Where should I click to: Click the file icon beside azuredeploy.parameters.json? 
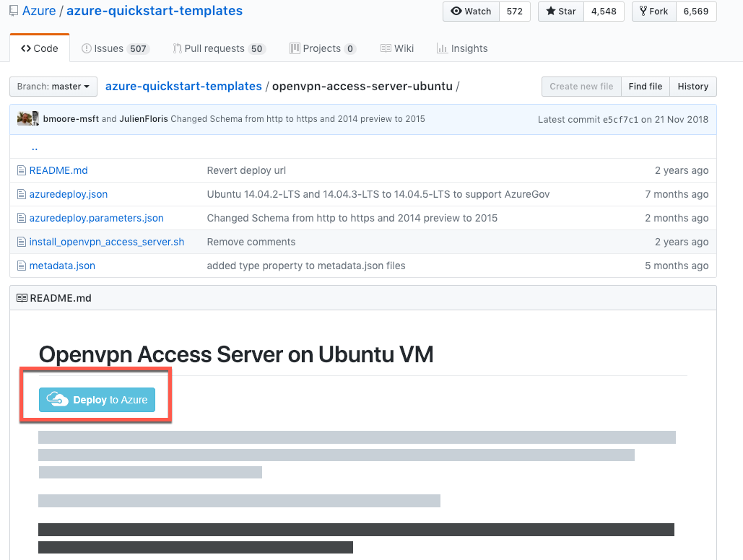point(22,218)
